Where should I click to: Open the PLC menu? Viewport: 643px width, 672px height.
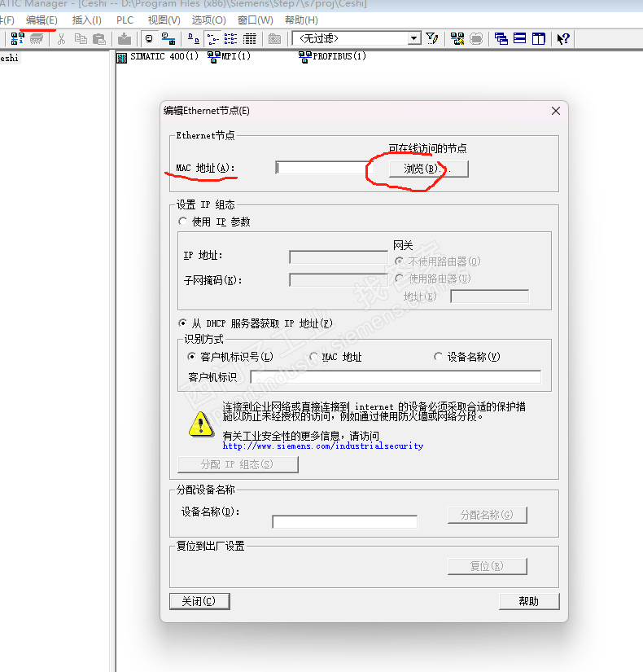(x=125, y=20)
